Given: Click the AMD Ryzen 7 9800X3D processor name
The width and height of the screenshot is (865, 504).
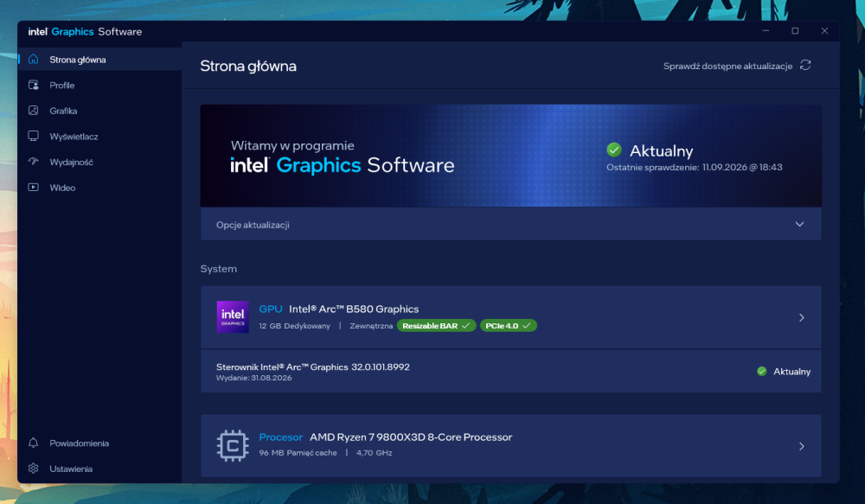Looking at the screenshot, I should coord(411,437).
